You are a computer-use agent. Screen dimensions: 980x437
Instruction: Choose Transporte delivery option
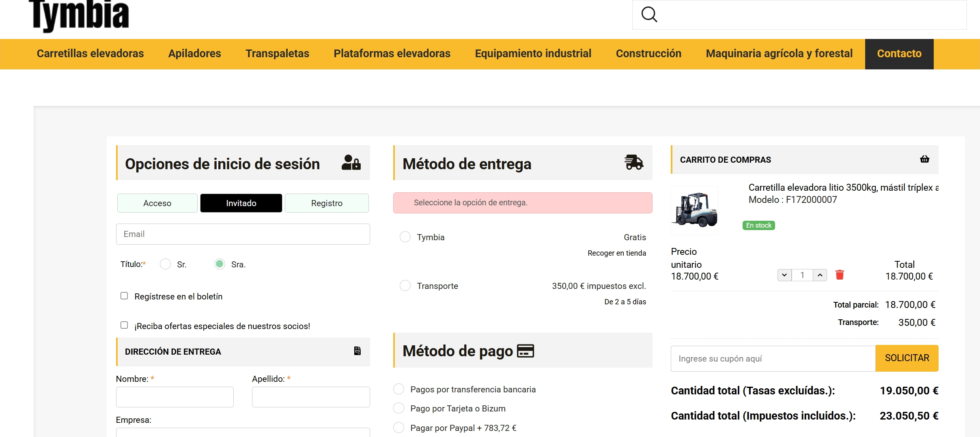(x=405, y=286)
